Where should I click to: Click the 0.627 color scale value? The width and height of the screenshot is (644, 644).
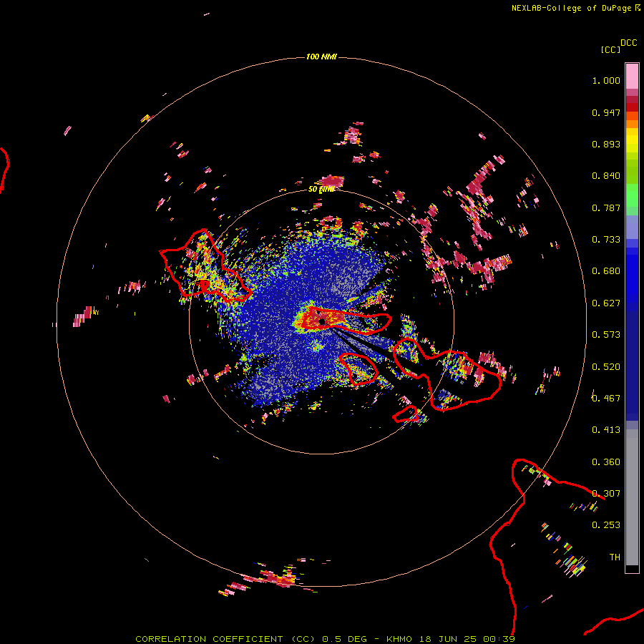[x=606, y=303]
